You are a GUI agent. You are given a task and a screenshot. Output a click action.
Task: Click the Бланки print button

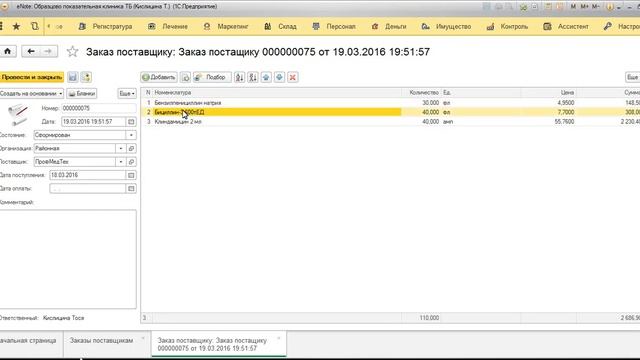[x=82, y=93]
